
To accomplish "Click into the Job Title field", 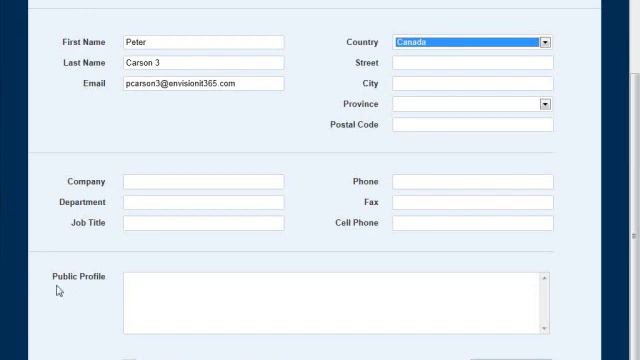I will [203, 223].
